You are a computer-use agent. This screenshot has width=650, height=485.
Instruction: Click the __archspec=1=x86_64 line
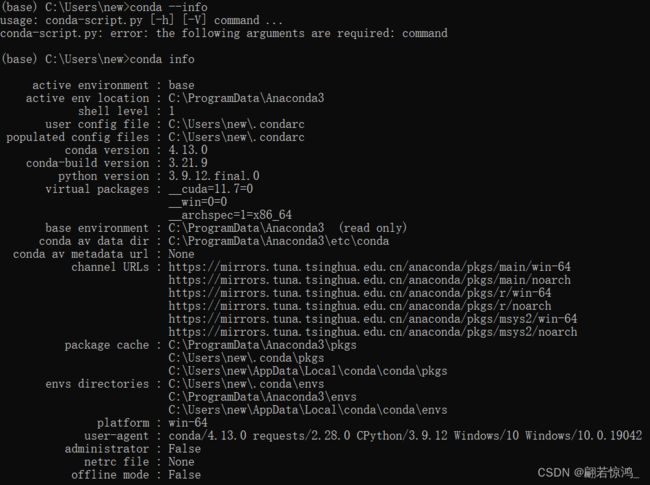click(x=230, y=215)
